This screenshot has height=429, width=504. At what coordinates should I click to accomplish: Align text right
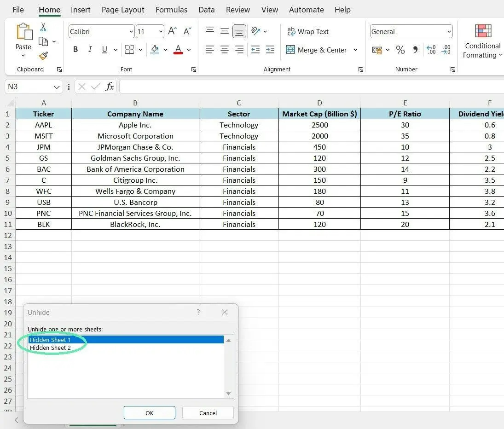[239, 50]
